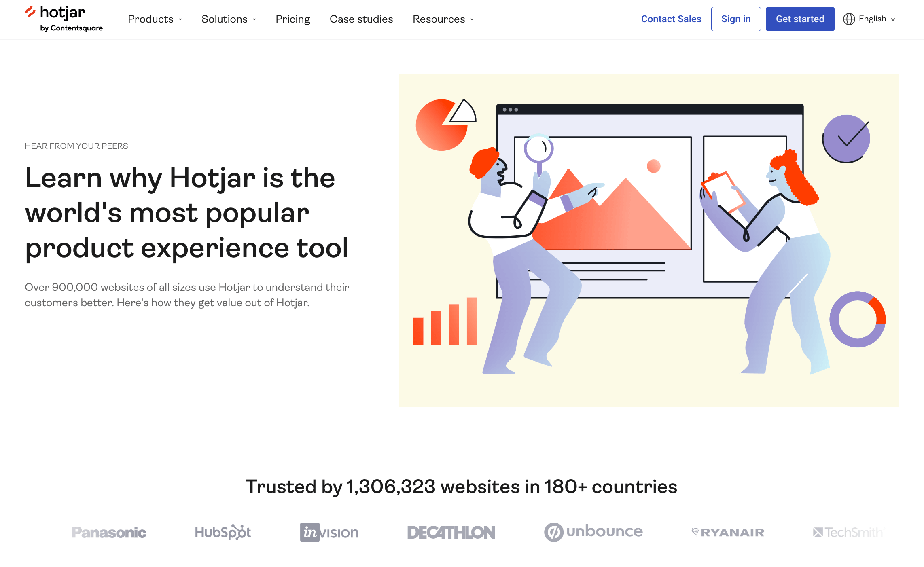Screen dimensions: 924x567
Task: Click the Decathlon logo
Action: 451,532
